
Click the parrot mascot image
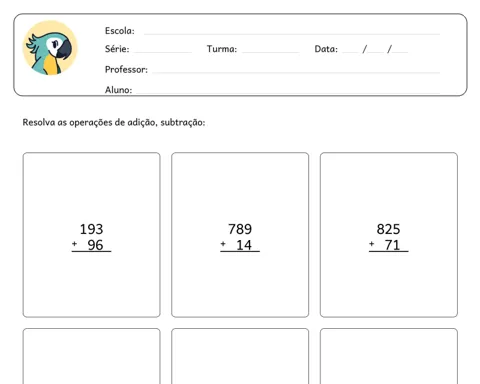click(50, 48)
